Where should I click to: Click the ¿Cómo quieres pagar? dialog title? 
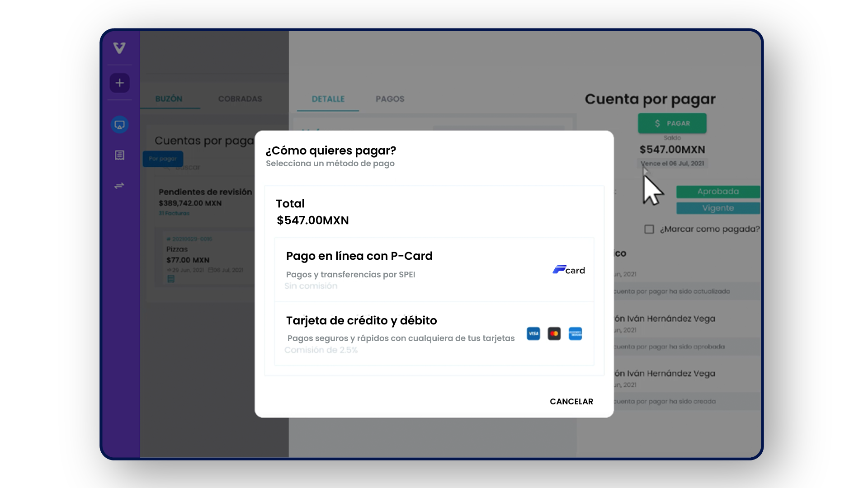331,150
